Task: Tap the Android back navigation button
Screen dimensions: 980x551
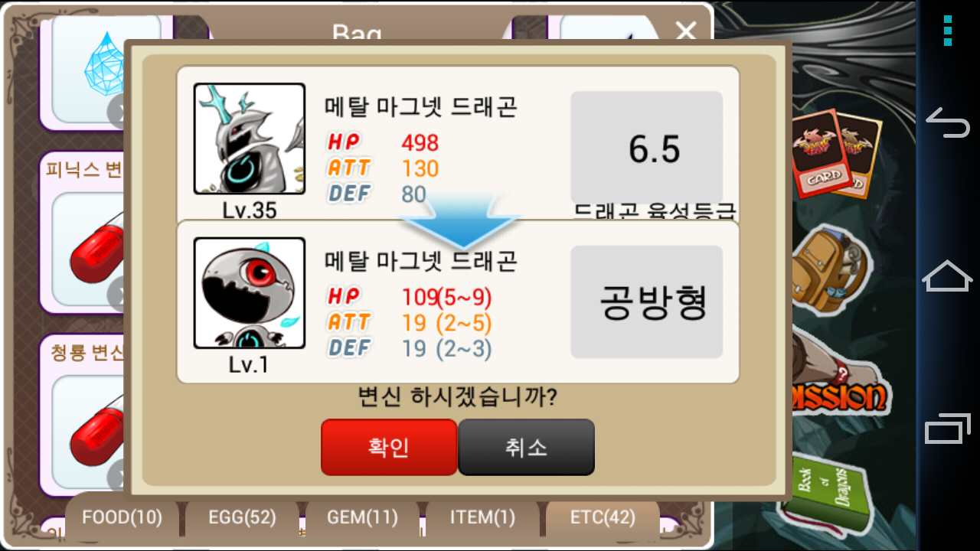Action: (948, 122)
